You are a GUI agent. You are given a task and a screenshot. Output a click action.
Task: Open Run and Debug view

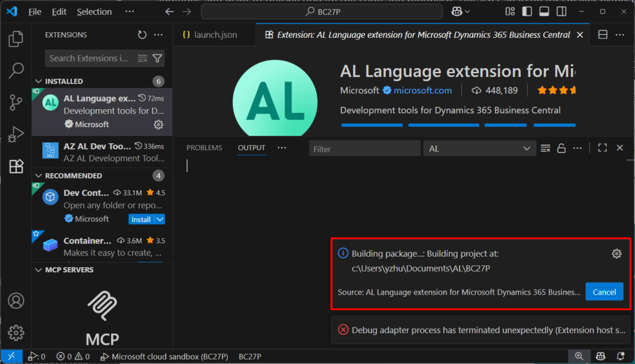[16, 134]
